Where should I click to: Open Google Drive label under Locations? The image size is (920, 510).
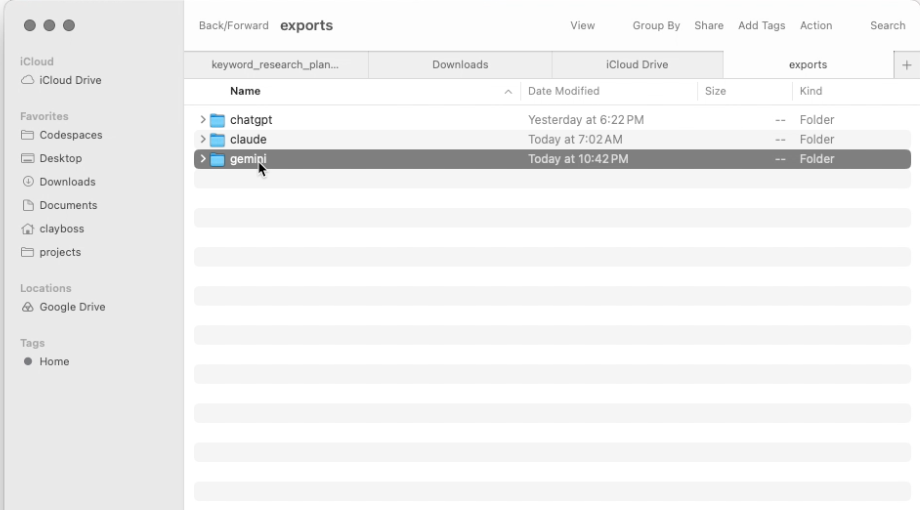[72, 307]
